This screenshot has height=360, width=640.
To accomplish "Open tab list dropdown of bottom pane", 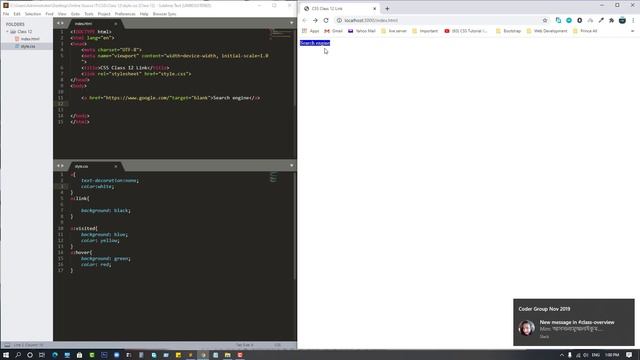I will [x=291, y=165].
